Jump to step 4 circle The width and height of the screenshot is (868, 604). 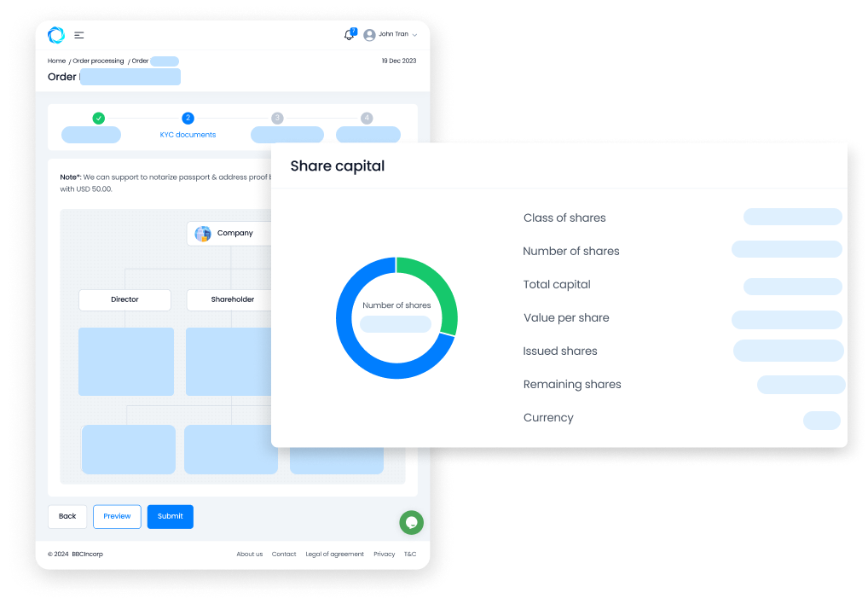pyautogui.click(x=367, y=119)
